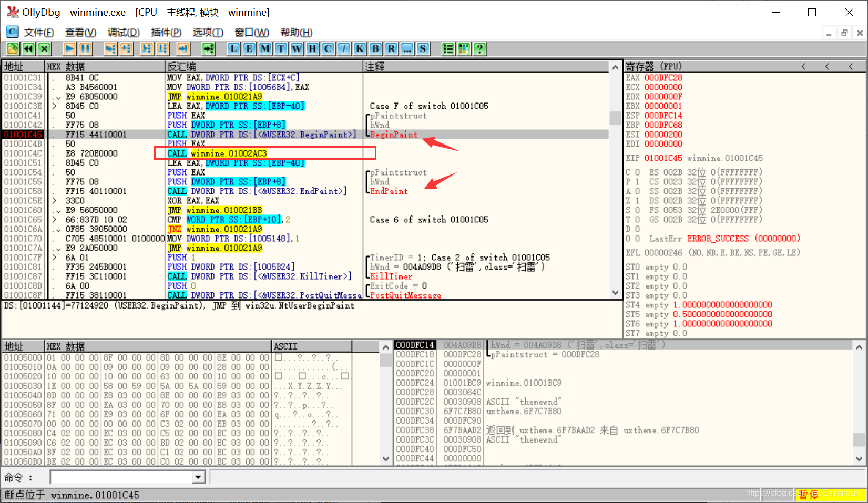Viewport: 868px width, 503px height.
Task: Click scroll up arrow of stack pane
Action: point(859,347)
